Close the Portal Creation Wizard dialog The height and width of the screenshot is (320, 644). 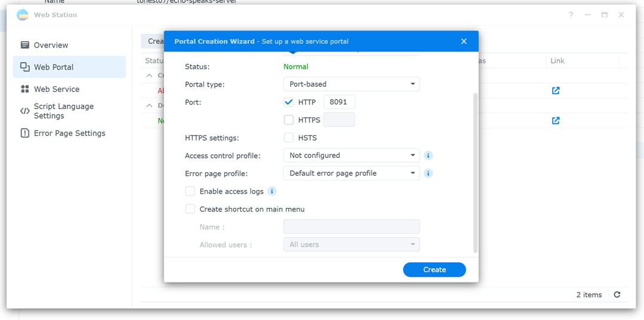coord(464,41)
